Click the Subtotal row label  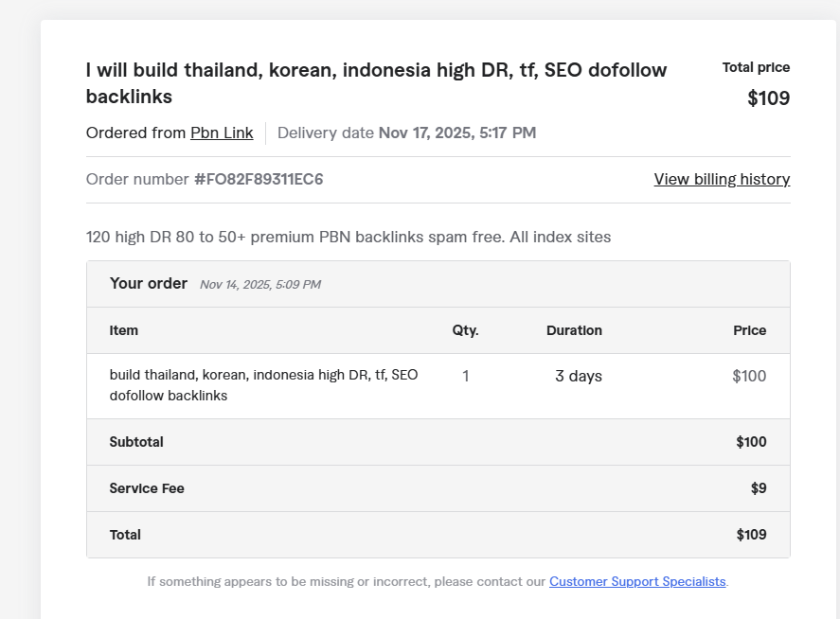136,442
